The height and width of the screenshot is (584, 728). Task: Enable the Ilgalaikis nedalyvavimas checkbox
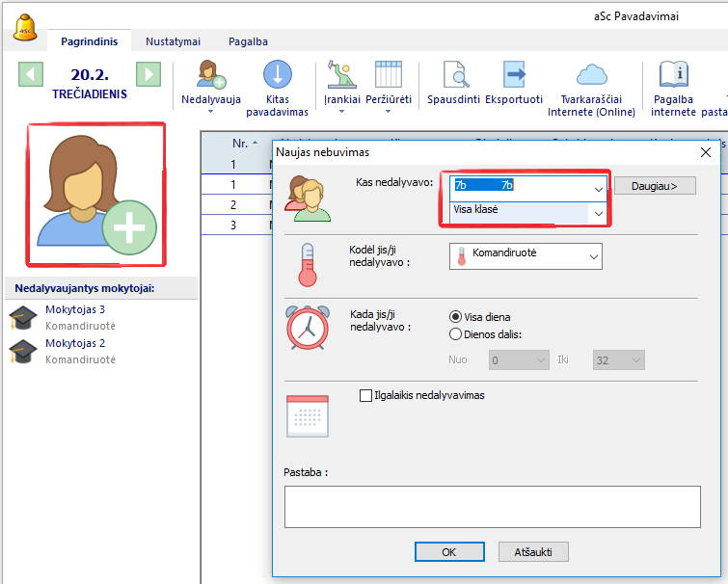pyautogui.click(x=365, y=395)
